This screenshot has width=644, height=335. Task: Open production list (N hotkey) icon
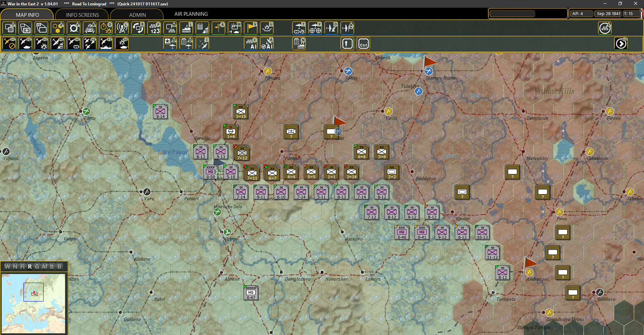(x=299, y=44)
